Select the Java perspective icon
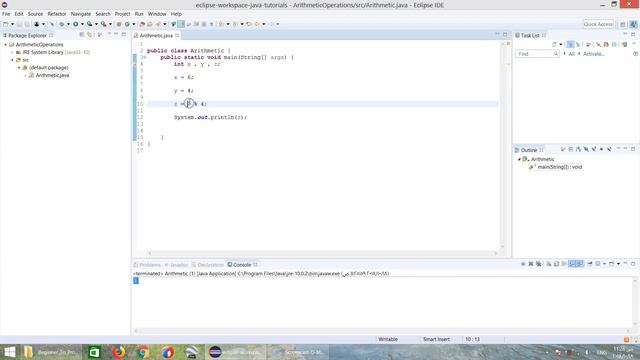640x360 pixels. (633, 24)
